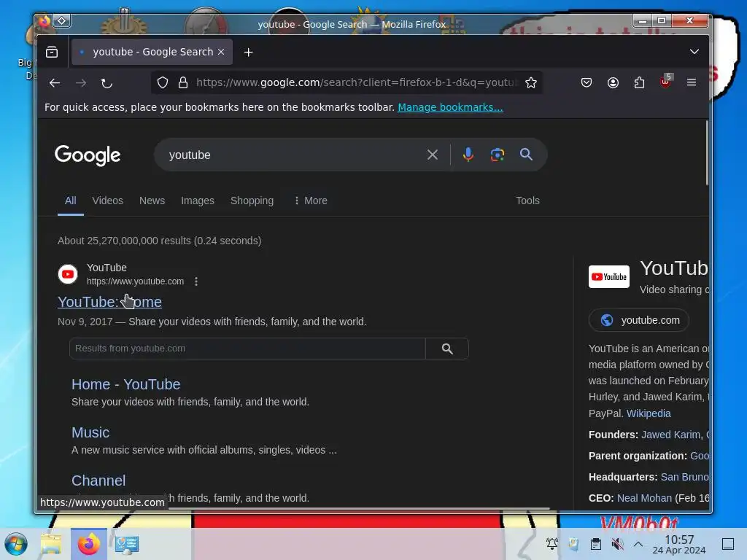Open Firefox View tab list icon

click(52, 52)
